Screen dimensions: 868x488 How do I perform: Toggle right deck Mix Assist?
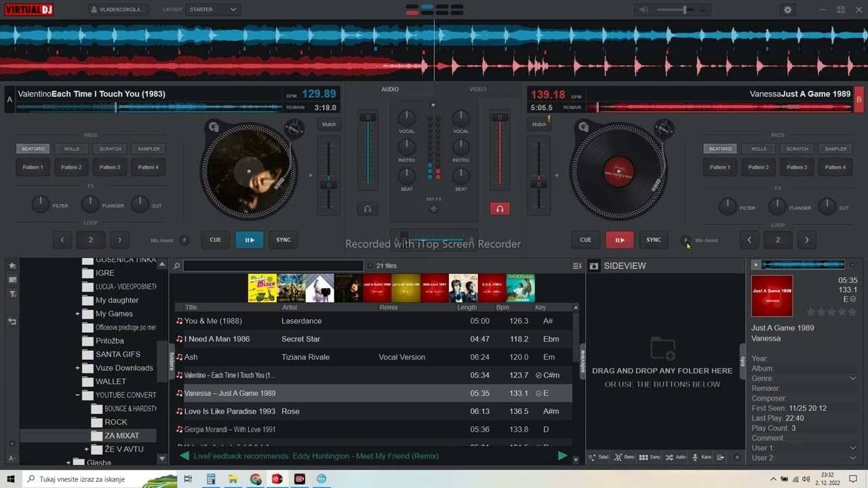(686, 240)
